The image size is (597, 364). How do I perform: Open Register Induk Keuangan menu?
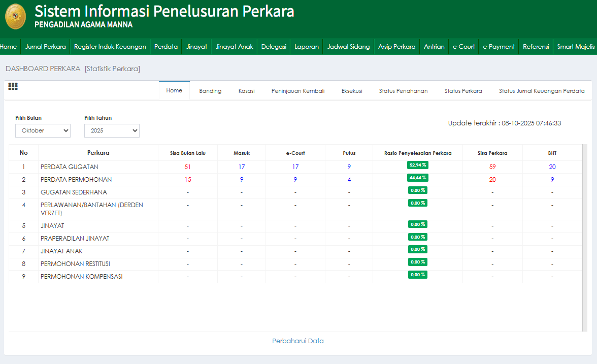(110, 47)
